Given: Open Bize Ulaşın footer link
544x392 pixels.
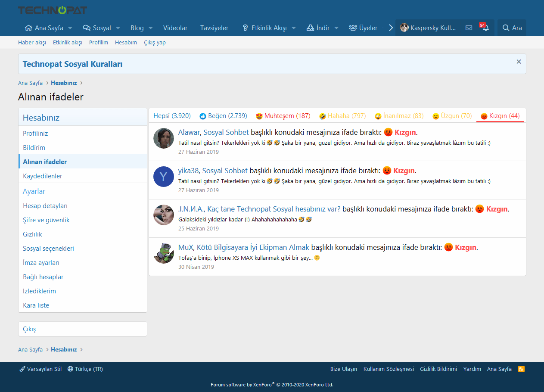Looking at the screenshot, I should pyautogui.click(x=344, y=369).
